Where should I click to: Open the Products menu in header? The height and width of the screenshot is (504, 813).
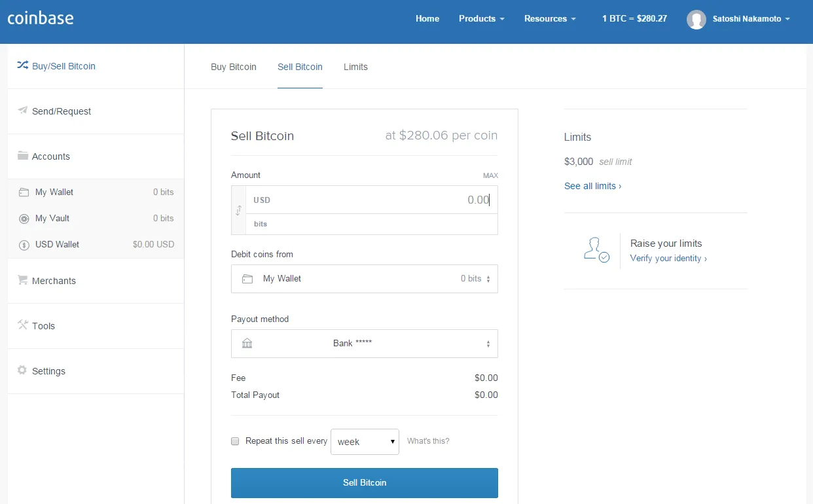[x=481, y=18]
